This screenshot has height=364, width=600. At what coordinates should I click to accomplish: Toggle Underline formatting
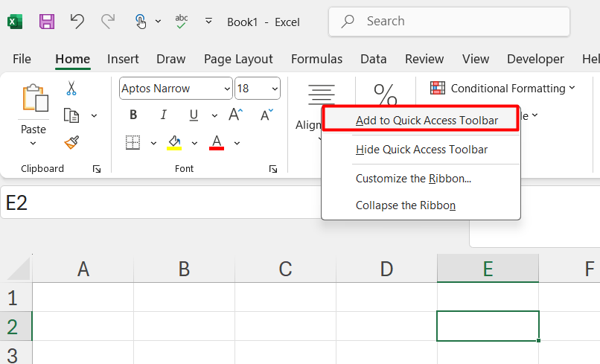pos(194,115)
